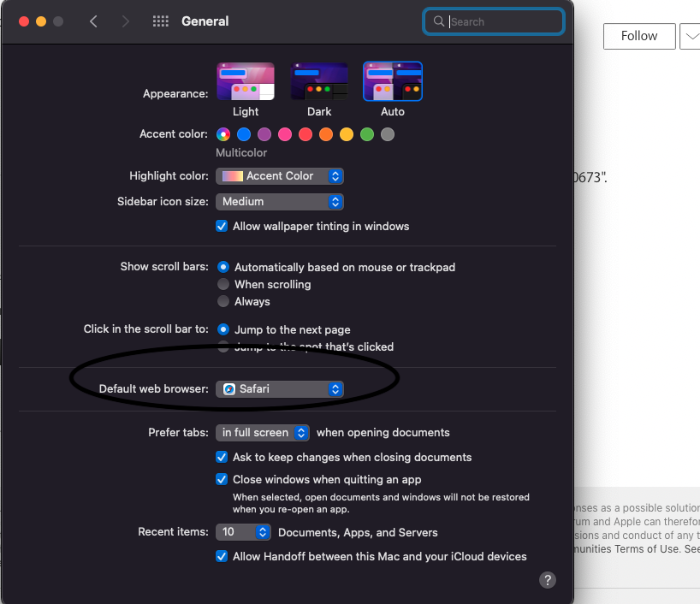Viewport: 700px width, 604px height.
Task: Choose orange accent color
Action: [x=326, y=134]
